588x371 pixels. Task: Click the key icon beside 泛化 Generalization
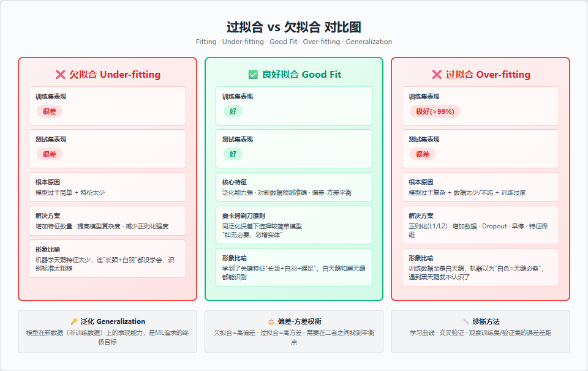(74, 321)
